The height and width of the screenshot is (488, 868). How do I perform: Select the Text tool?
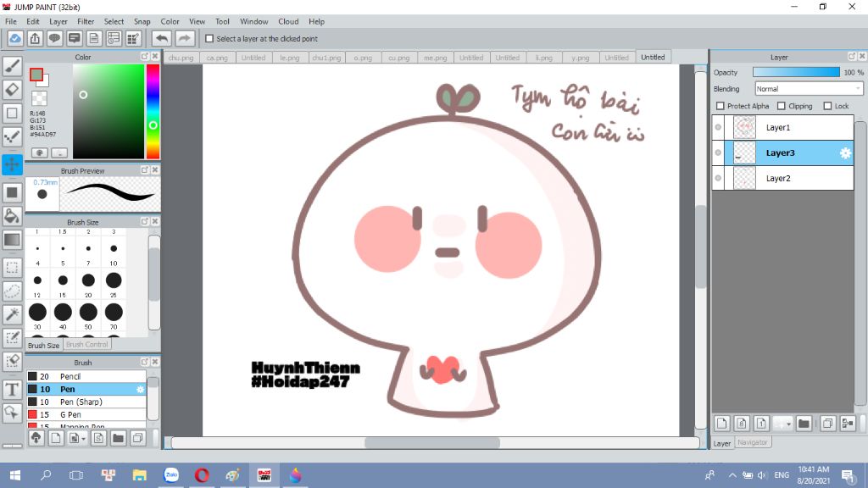[x=12, y=390]
